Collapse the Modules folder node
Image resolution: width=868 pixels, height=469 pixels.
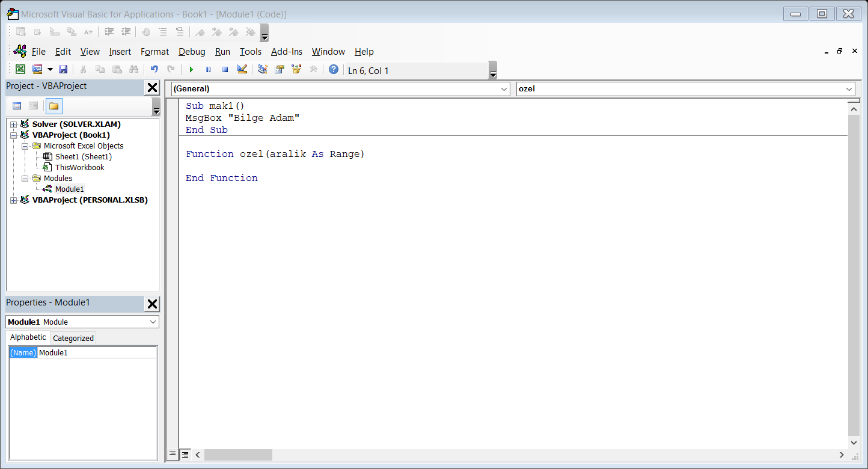[25, 179]
